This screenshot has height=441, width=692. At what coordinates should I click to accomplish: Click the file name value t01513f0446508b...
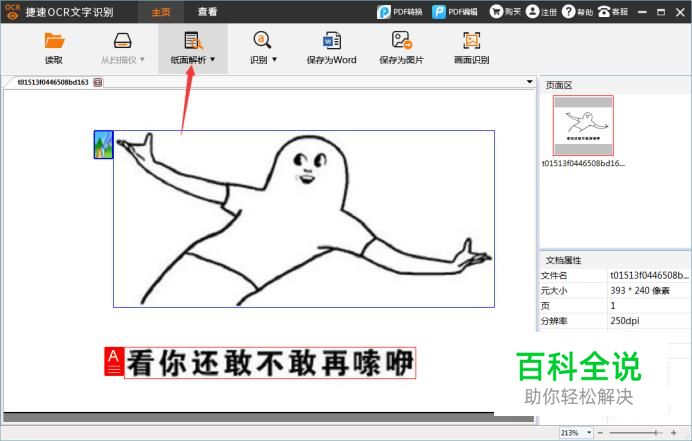pyautogui.click(x=649, y=275)
